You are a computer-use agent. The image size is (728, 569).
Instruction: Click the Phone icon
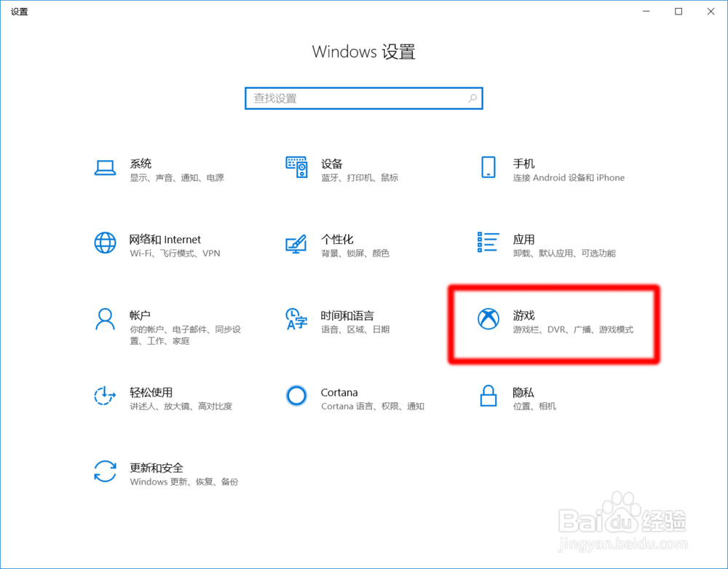pos(488,168)
